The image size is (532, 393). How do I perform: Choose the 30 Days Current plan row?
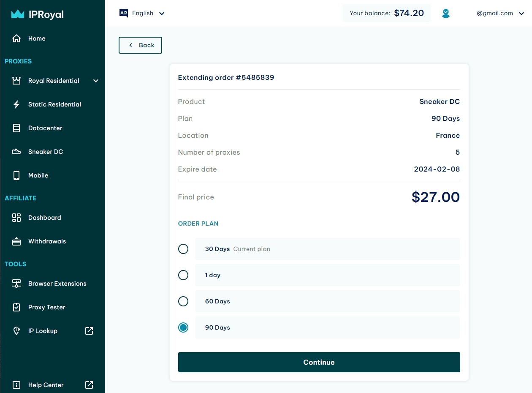(327, 249)
